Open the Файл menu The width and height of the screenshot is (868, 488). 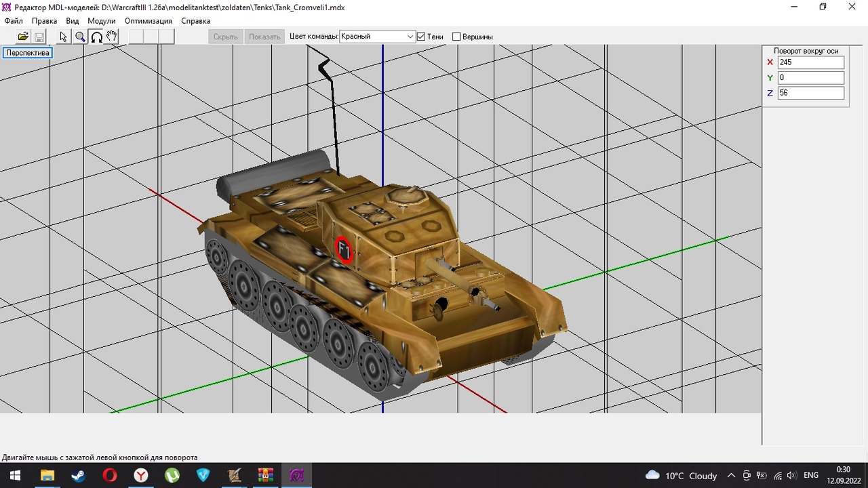pyautogui.click(x=14, y=21)
